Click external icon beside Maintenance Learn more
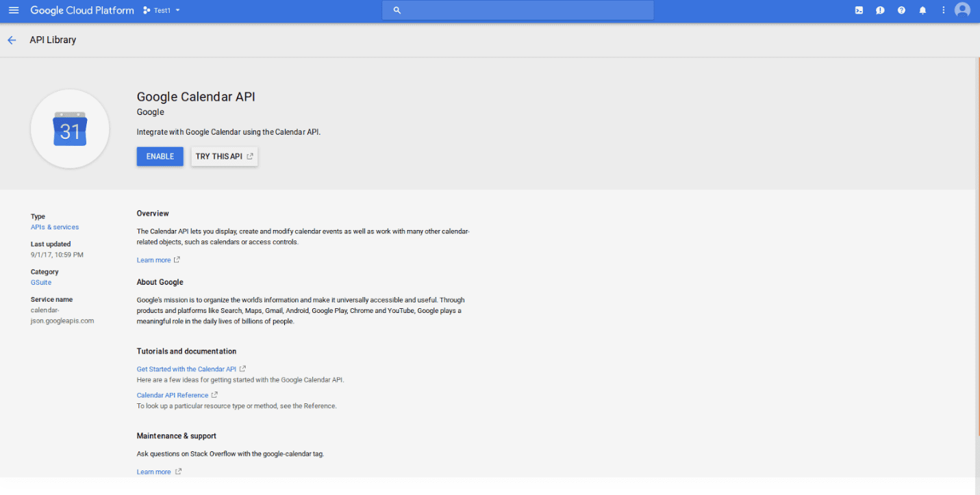The width and height of the screenshot is (980, 495). [178, 472]
